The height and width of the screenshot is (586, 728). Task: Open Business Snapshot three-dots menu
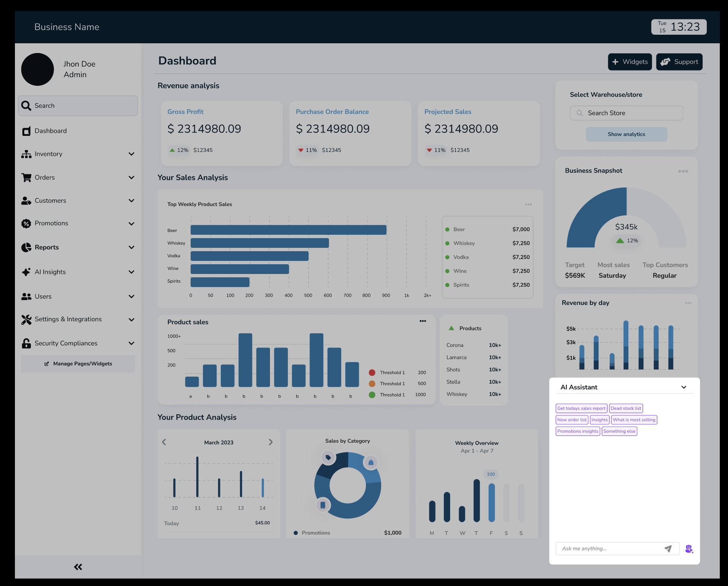[x=683, y=171]
